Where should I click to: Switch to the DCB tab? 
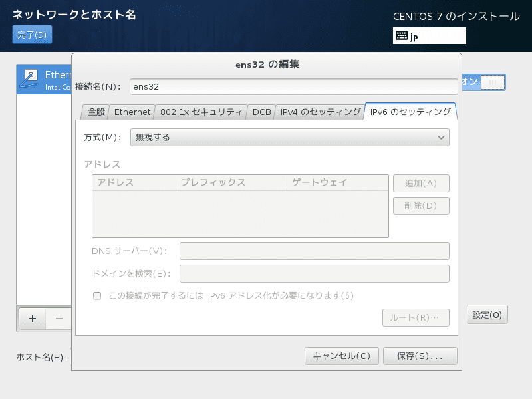(x=261, y=112)
